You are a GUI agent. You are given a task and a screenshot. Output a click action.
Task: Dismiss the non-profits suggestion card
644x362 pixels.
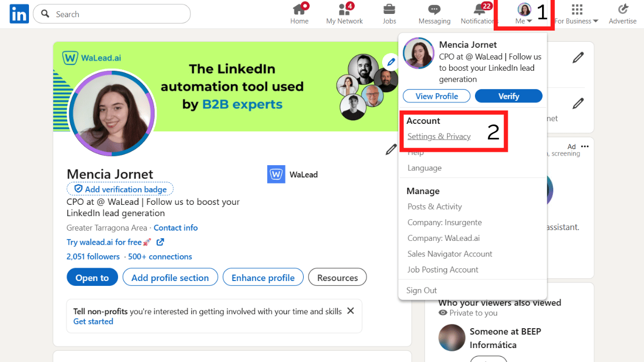pyautogui.click(x=350, y=311)
